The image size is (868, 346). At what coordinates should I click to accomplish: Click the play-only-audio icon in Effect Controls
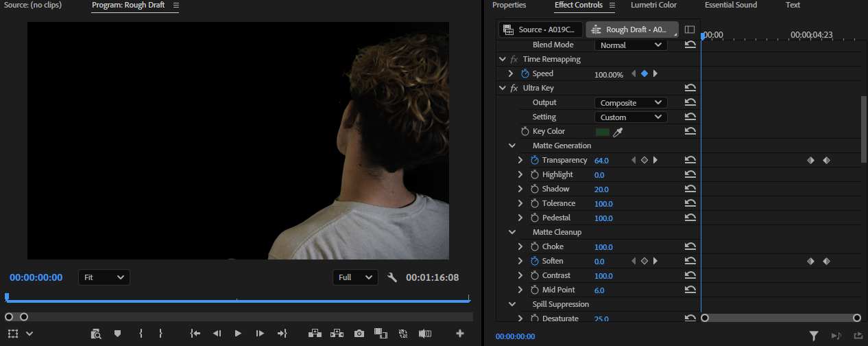[836, 336]
